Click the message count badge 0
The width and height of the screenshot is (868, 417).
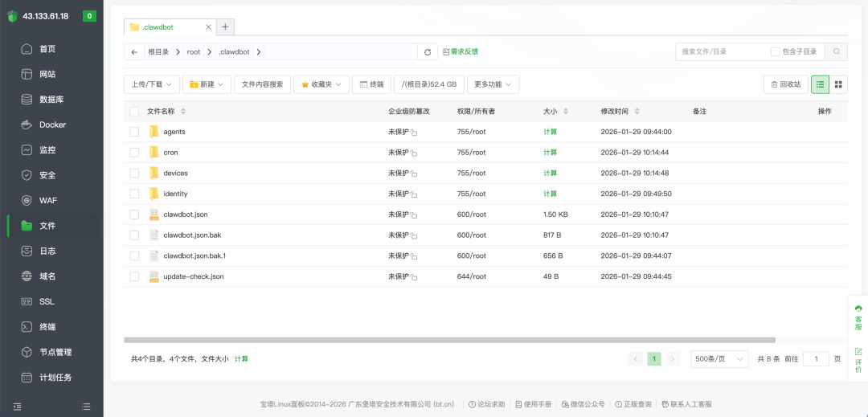[x=89, y=16]
